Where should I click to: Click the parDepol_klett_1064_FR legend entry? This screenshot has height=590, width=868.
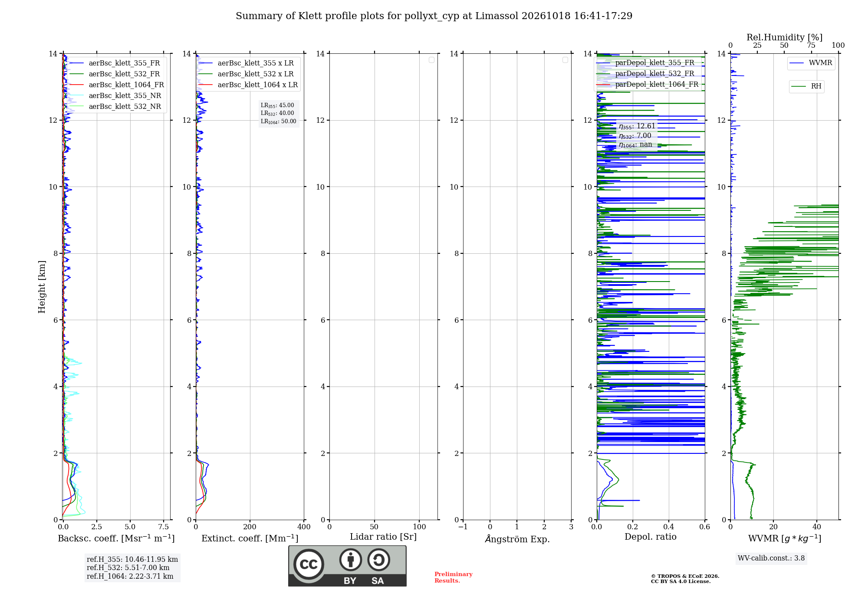[648, 85]
